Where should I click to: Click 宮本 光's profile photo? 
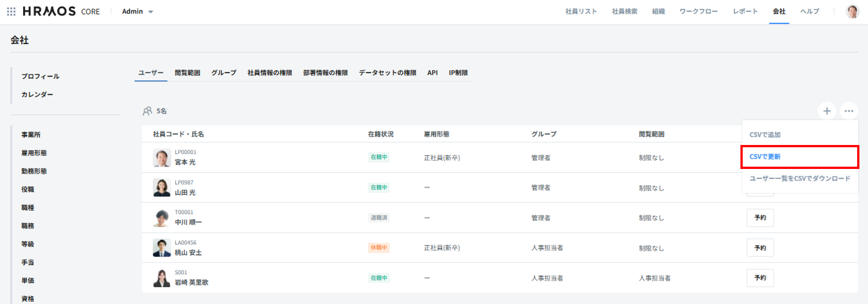coord(161,158)
